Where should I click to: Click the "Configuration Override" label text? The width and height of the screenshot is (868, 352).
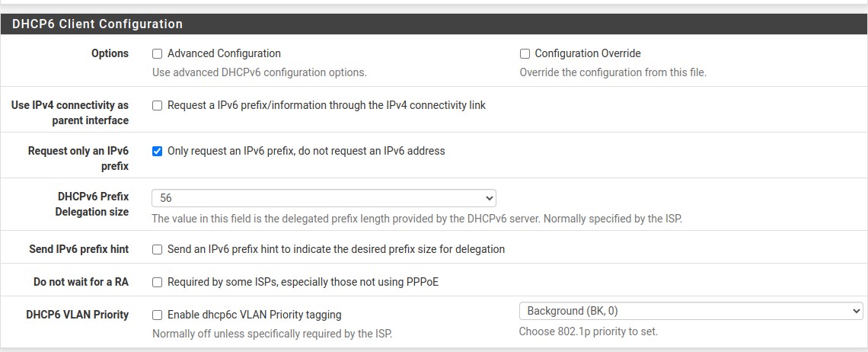588,54
